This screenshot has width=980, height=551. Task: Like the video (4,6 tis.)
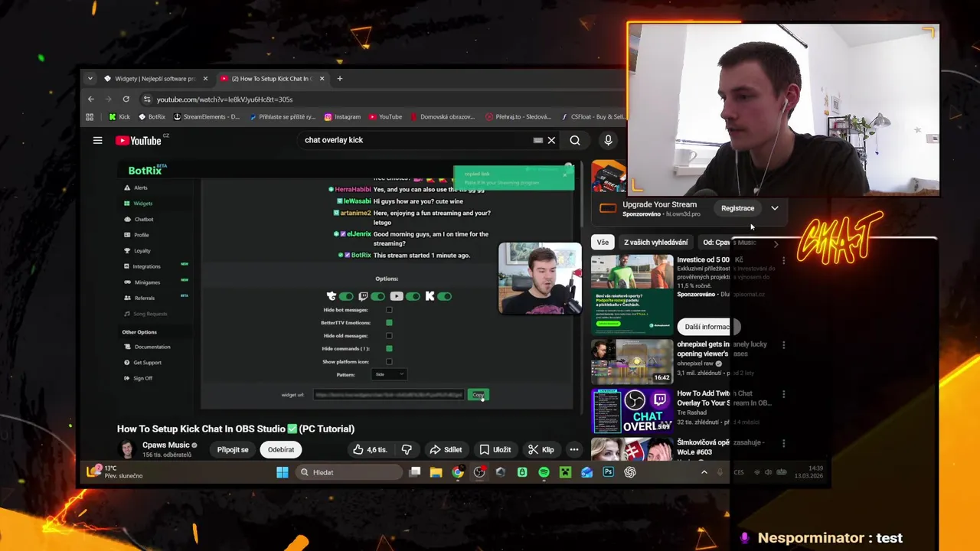(x=371, y=449)
